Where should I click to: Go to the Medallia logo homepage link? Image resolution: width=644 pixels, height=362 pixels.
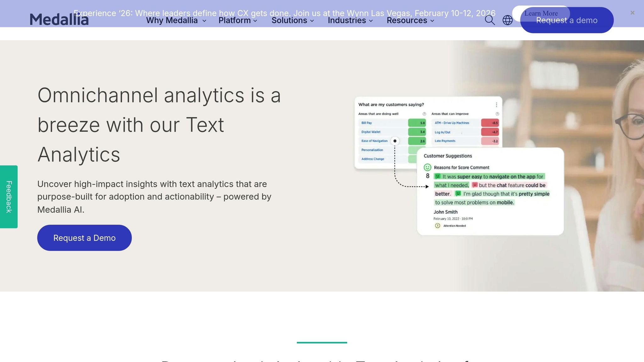click(x=59, y=19)
